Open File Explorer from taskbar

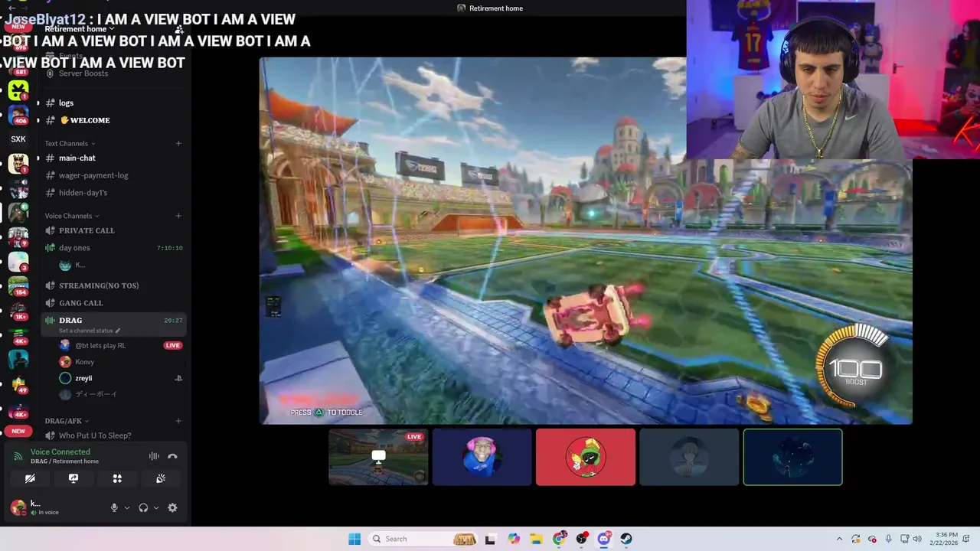tap(536, 539)
